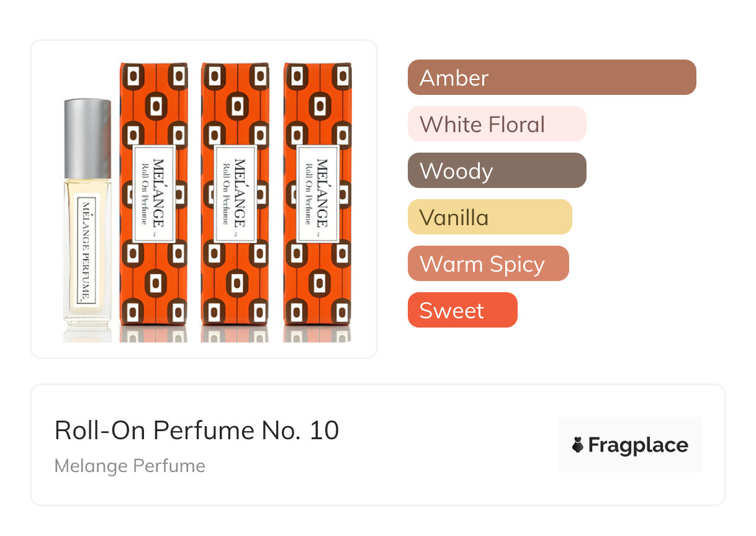Viewport: 756px width, 536px height.
Task: Click the white label on the third box
Action: click(318, 194)
